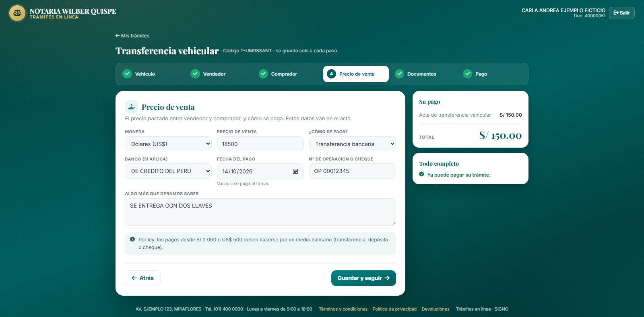Click the Vendedor step check icon
The height and width of the screenshot is (317, 644).
click(x=195, y=74)
